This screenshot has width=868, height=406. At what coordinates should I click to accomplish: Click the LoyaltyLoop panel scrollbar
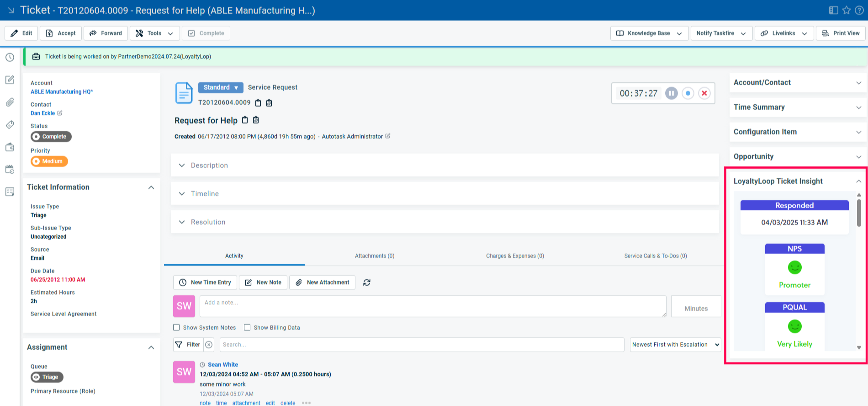click(x=859, y=213)
